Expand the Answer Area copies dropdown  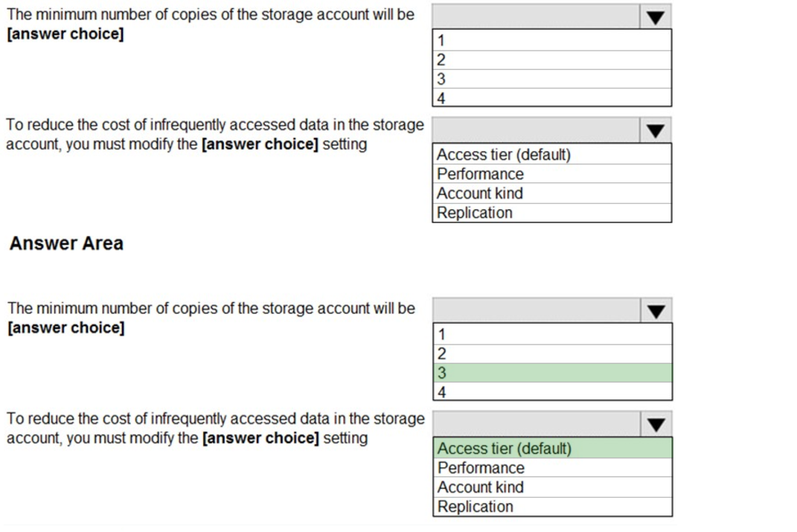click(656, 310)
